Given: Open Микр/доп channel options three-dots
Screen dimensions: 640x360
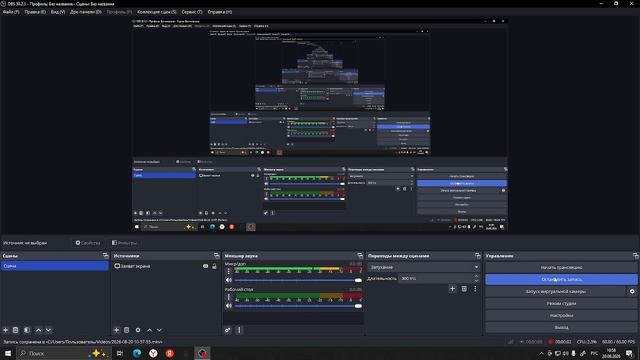Looking at the screenshot, I should point(229,271).
